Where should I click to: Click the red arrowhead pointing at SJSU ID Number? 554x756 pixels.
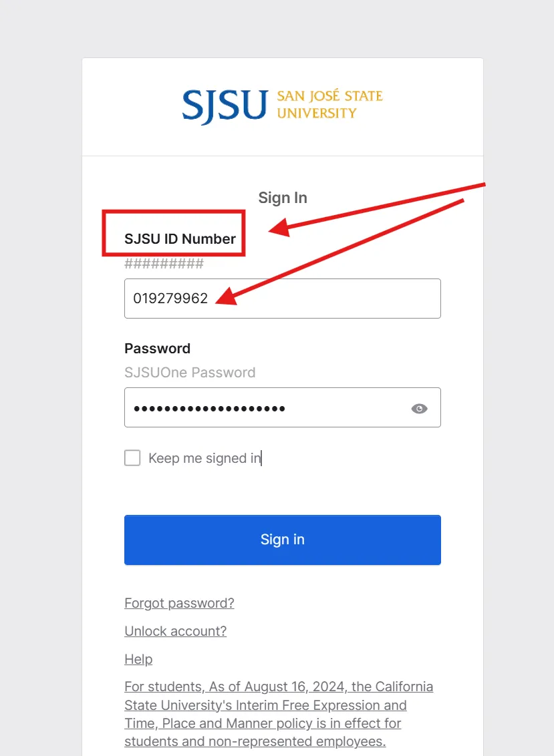tap(279, 227)
